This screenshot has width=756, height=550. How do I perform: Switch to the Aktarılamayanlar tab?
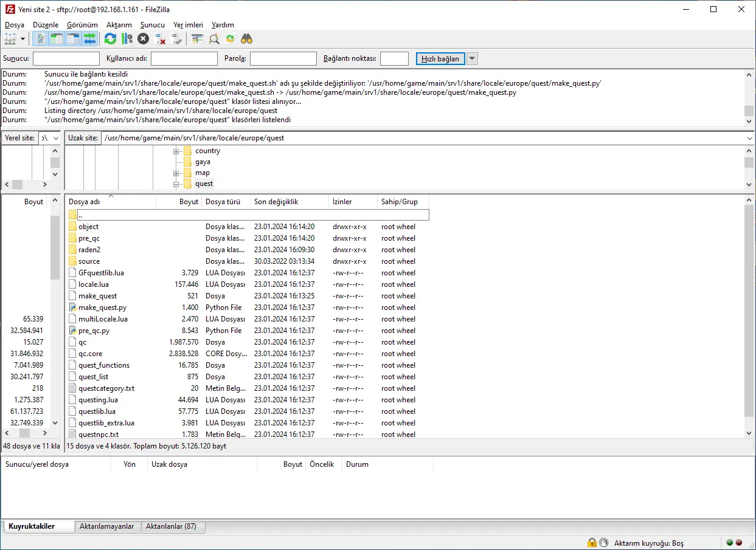pos(107,526)
